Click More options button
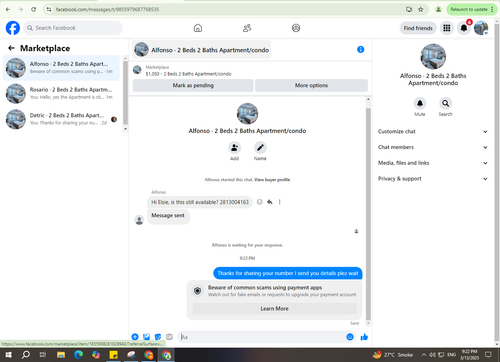 [311, 85]
